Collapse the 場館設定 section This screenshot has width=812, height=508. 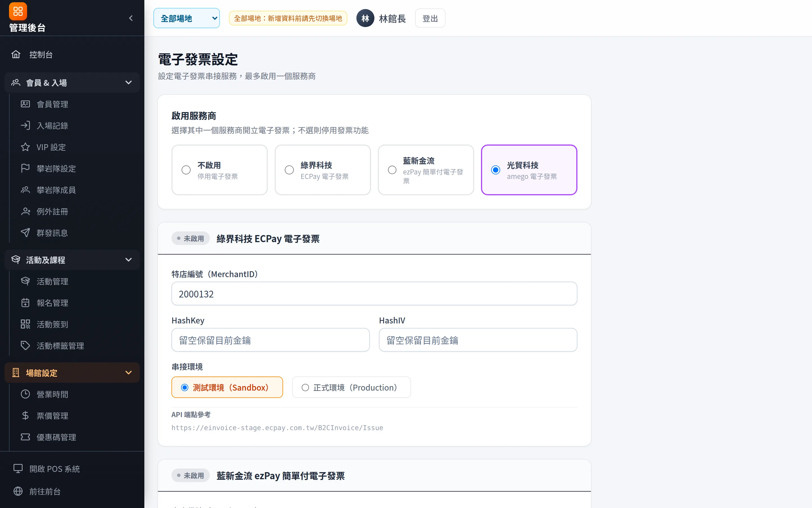(x=72, y=373)
